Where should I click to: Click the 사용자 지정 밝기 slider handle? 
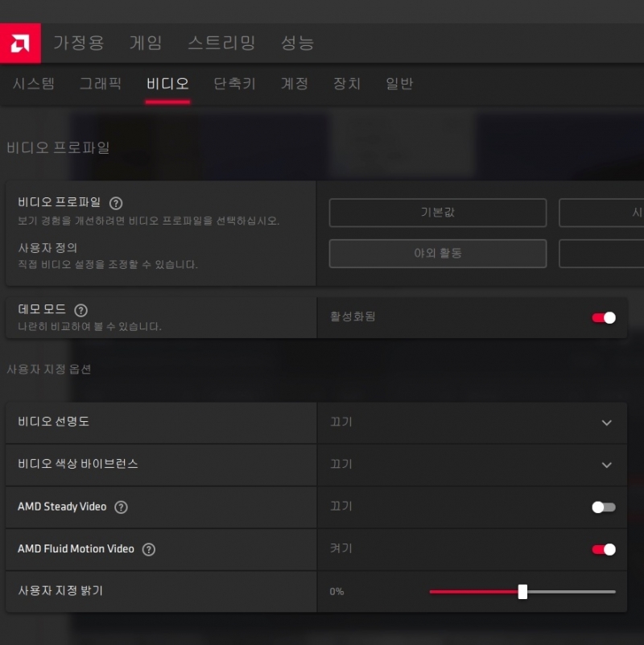(x=522, y=592)
